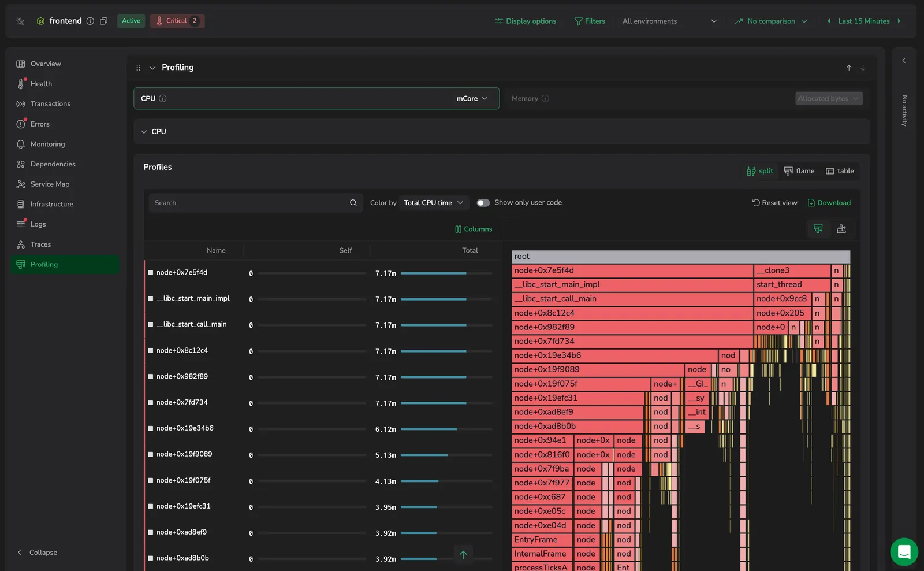Click the Download link
The height and width of the screenshot is (571, 924).
click(x=829, y=203)
